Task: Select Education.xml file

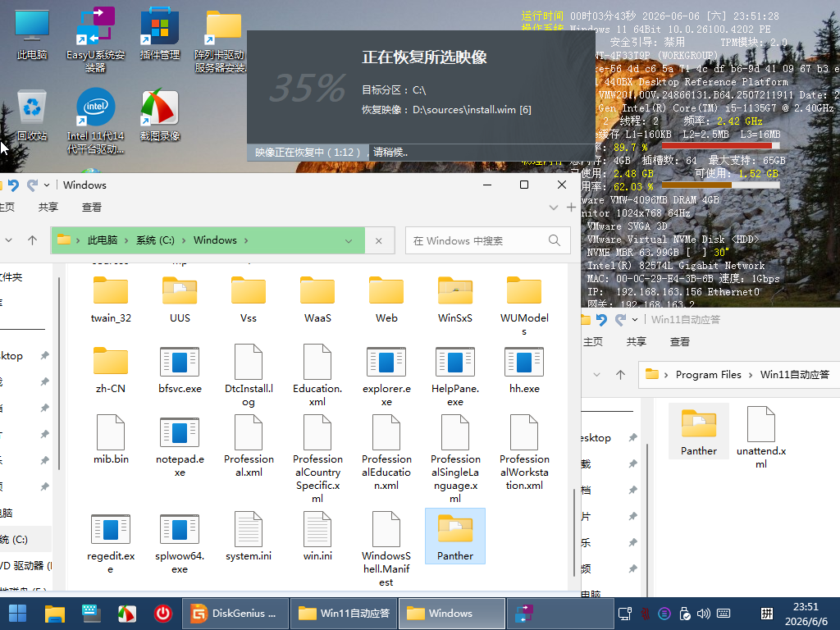Action: coord(317,377)
